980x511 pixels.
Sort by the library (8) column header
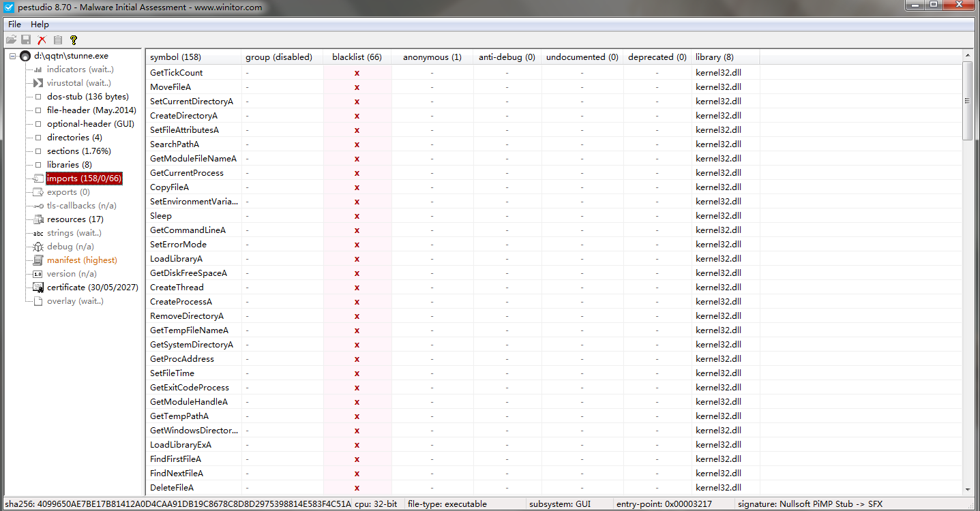726,57
